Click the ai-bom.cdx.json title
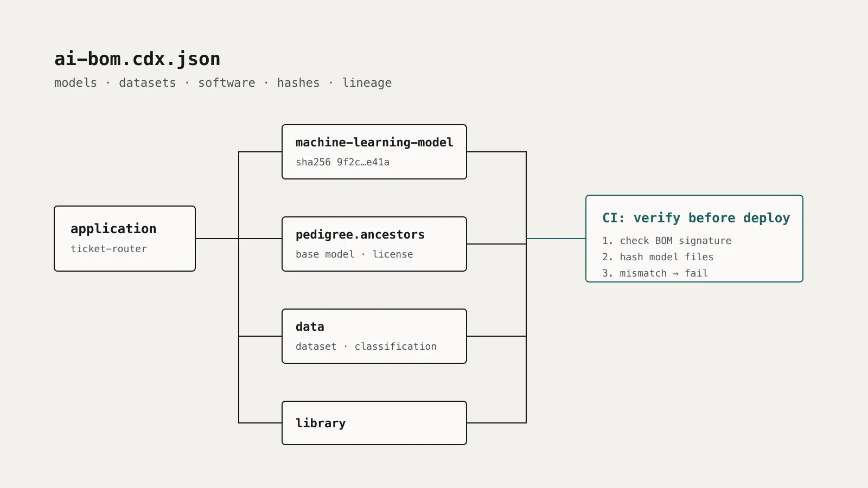Screen dimensions: 868x488 click(x=137, y=59)
